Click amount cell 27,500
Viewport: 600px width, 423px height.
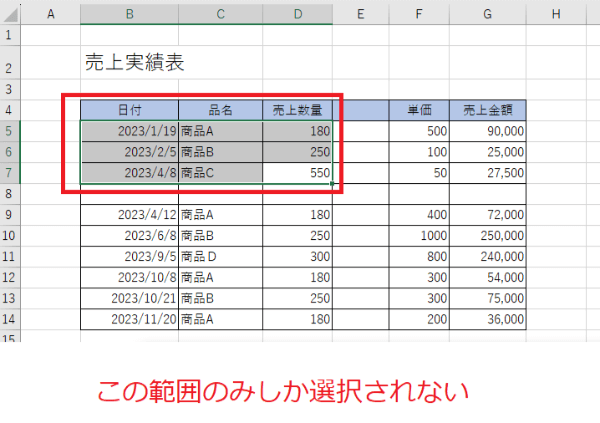[488, 173]
